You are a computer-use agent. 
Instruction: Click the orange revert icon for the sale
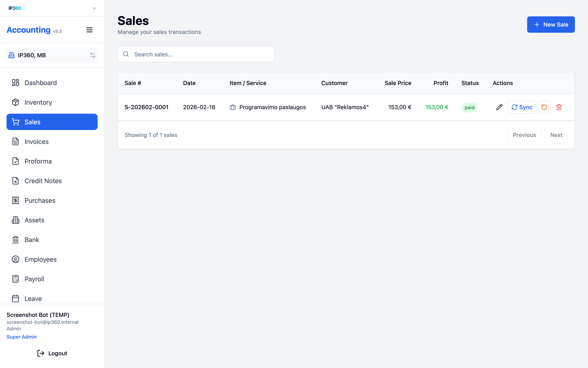pyautogui.click(x=544, y=107)
